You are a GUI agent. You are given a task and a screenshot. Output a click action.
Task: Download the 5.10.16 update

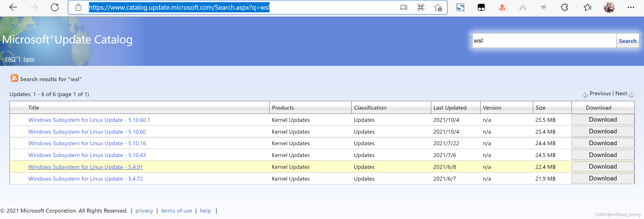(x=603, y=143)
